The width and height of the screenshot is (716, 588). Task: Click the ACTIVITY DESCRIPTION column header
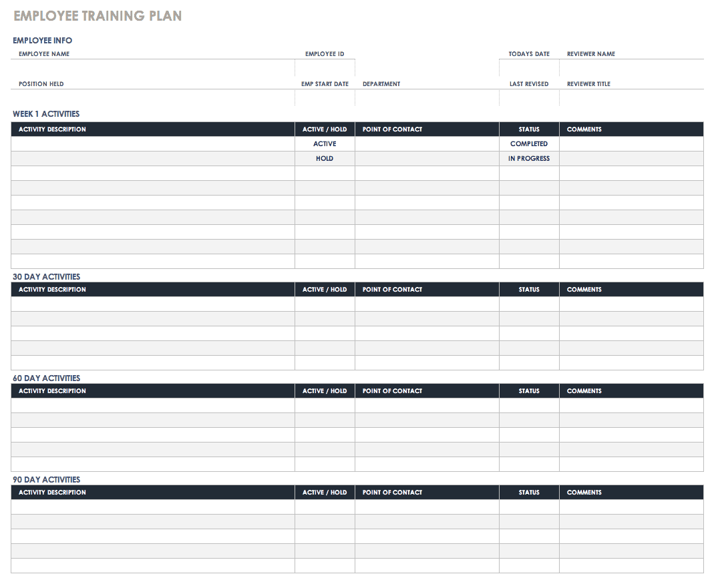tap(50, 129)
